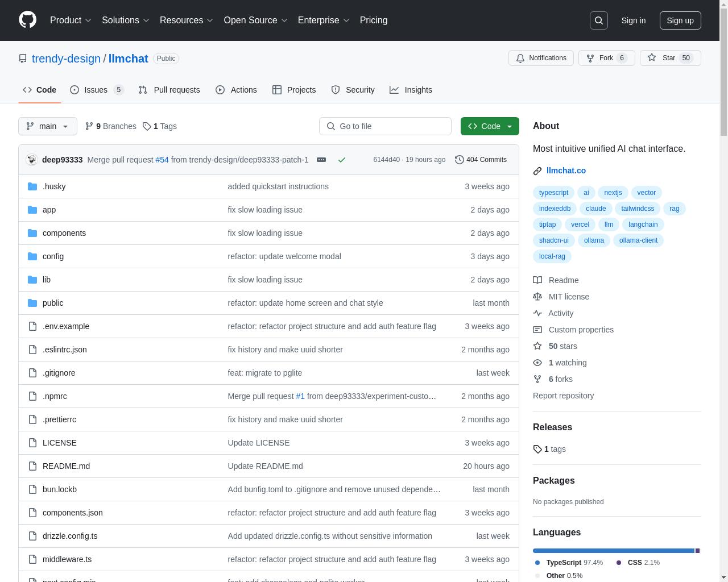Open the middleware.ts file

(x=67, y=559)
